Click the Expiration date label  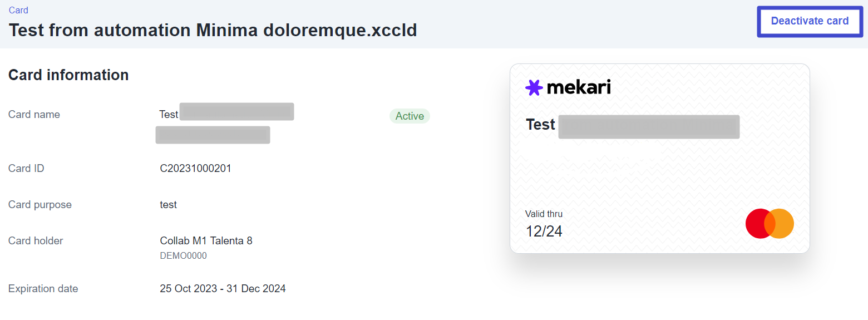pyautogui.click(x=43, y=289)
